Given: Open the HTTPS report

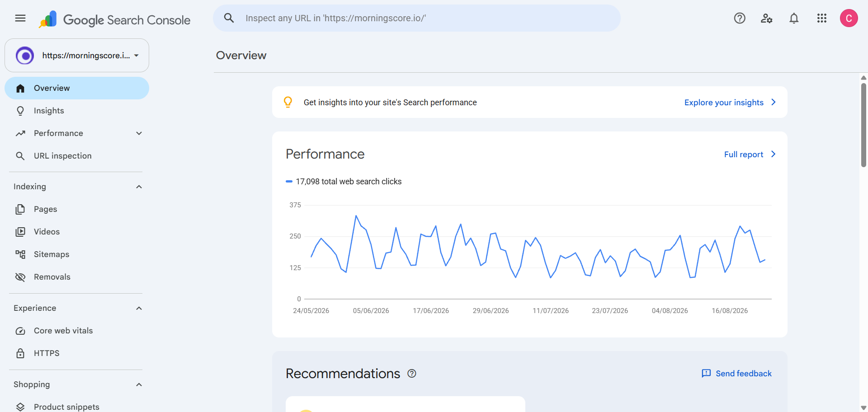Looking at the screenshot, I should 77,353.
